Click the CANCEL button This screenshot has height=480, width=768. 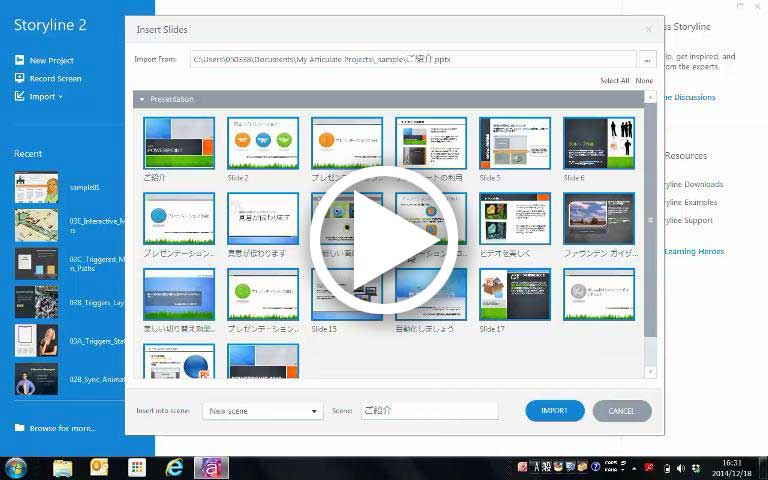pyautogui.click(x=622, y=410)
